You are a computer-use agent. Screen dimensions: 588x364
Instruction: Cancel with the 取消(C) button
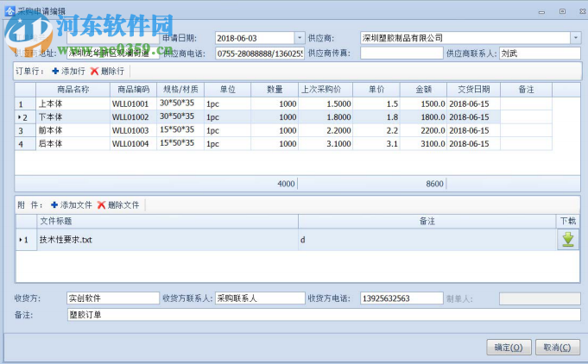(x=557, y=347)
